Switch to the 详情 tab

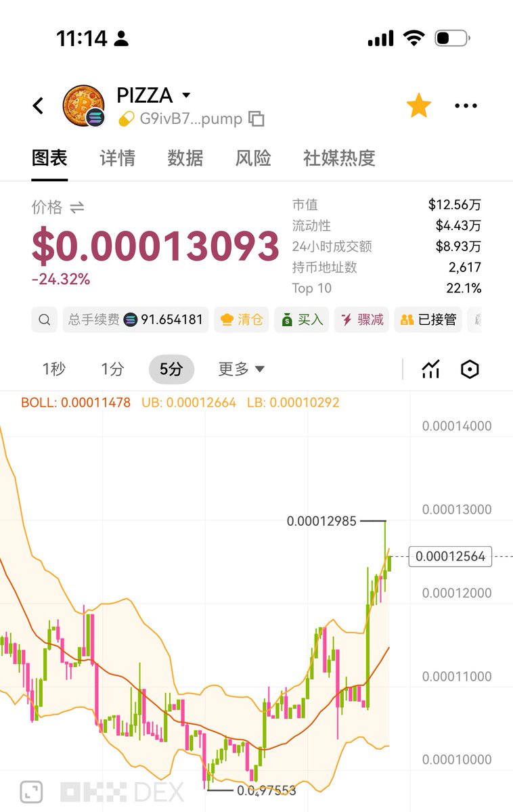(x=117, y=158)
